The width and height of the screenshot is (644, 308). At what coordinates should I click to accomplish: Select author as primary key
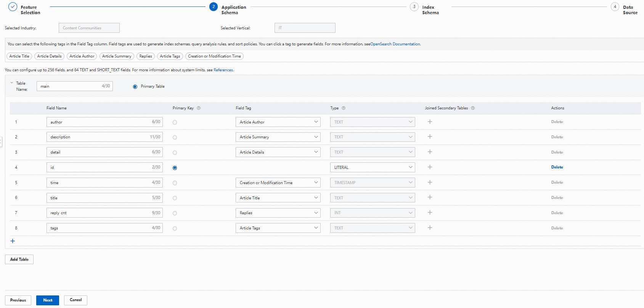click(x=175, y=122)
